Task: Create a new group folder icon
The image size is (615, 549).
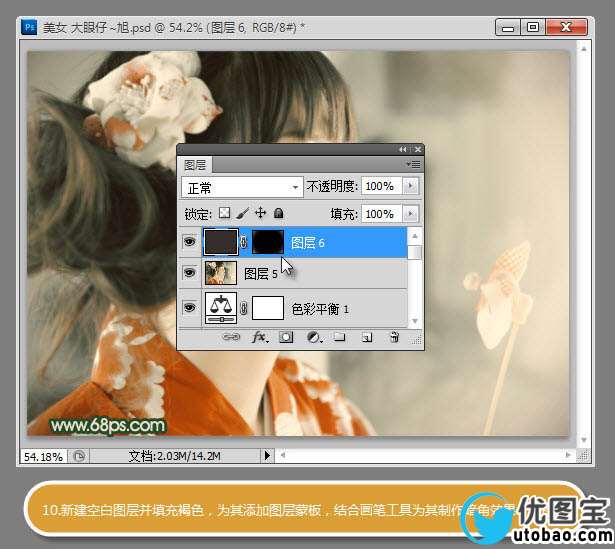Action: [x=340, y=337]
